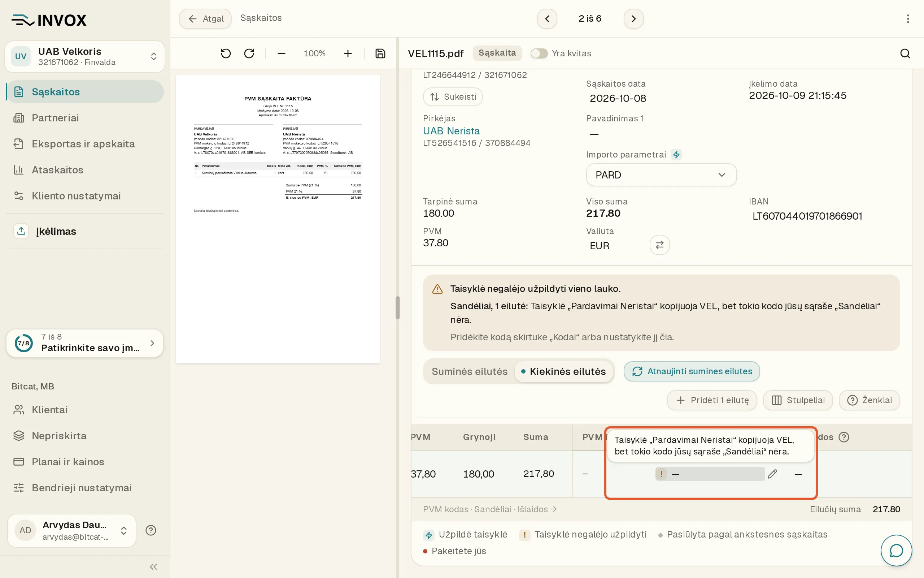The width and height of the screenshot is (924, 578).
Task: Click the PDF invoice page preview
Action: coord(278,219)
